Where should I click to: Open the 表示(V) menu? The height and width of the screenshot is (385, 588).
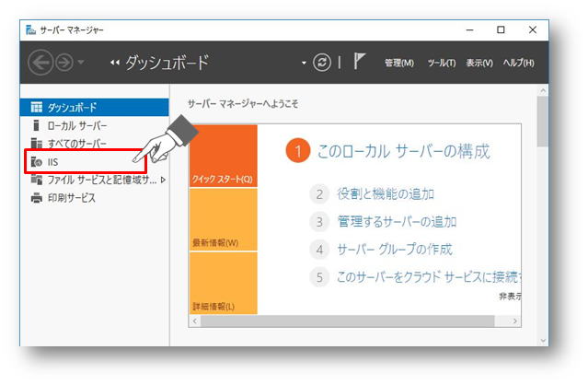pyautogui.click(x=479, y=63)
